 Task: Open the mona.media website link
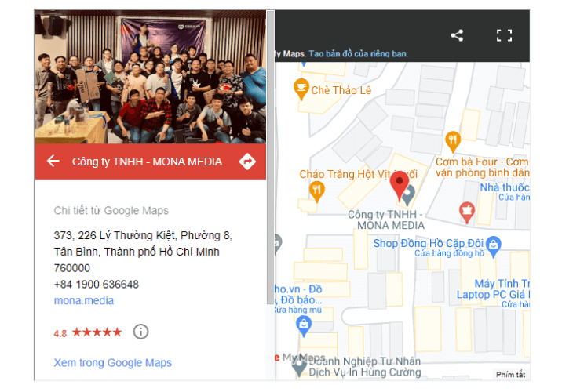click(84, 300)
